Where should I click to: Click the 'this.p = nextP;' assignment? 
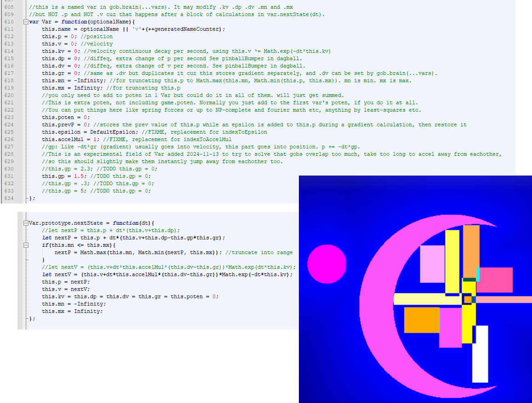(x=66, y=282)
